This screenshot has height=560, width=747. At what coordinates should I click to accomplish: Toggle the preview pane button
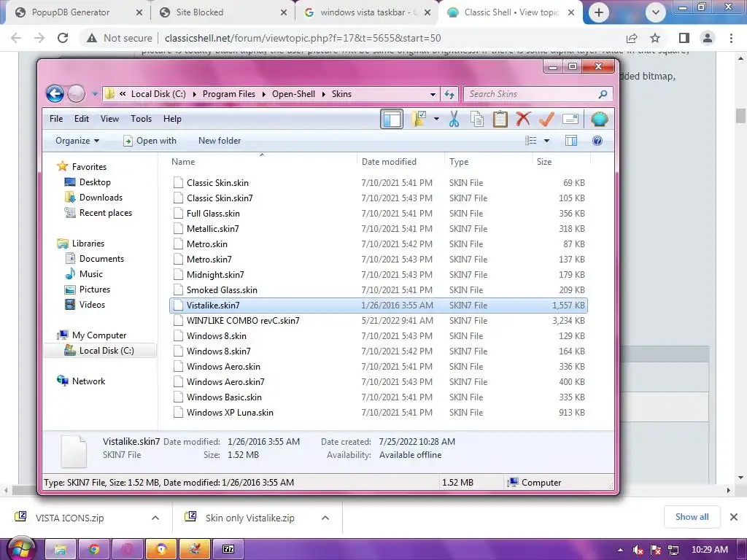(570, 141)
